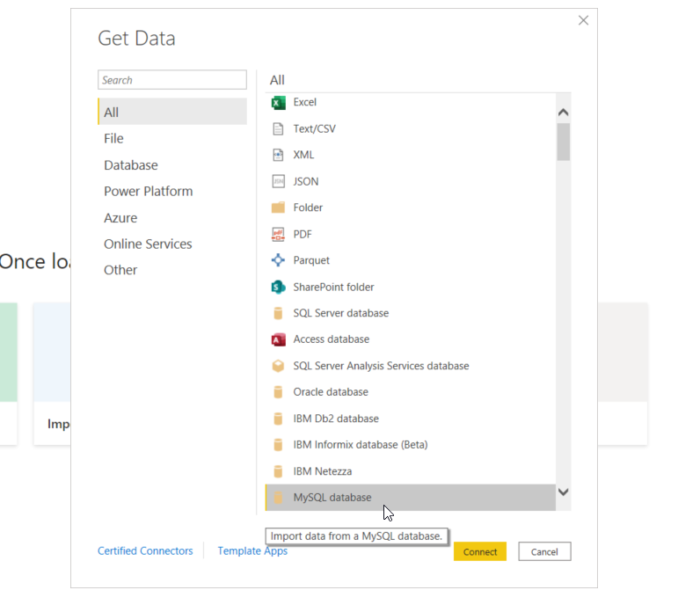Click the scrollbar down arrow
Image resolution: width=700 pixels, height=612 pixels.
tap(564, 492)
